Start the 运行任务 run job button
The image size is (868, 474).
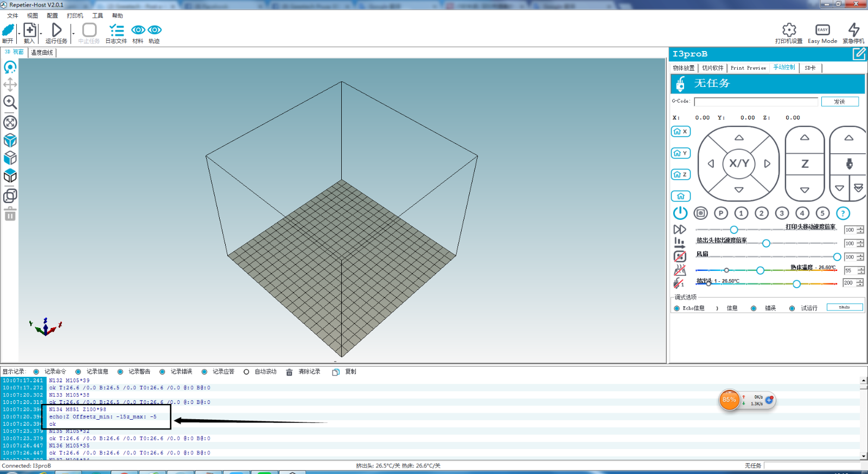point(56,30)
